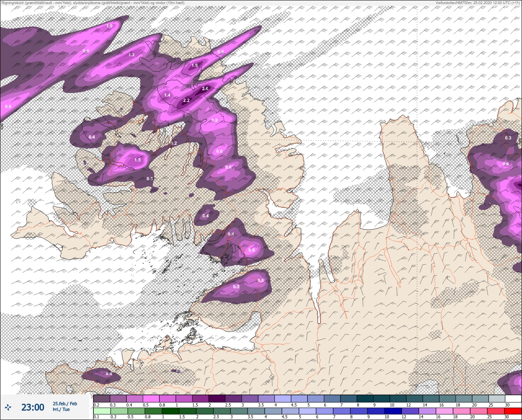
Task: Select the top-row dark purple swatch between 2 and 2.5
Action: (217, 398)
